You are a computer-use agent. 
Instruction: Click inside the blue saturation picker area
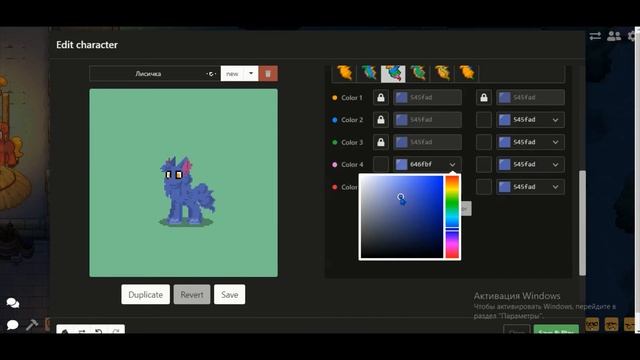click(x=402, y=217)
